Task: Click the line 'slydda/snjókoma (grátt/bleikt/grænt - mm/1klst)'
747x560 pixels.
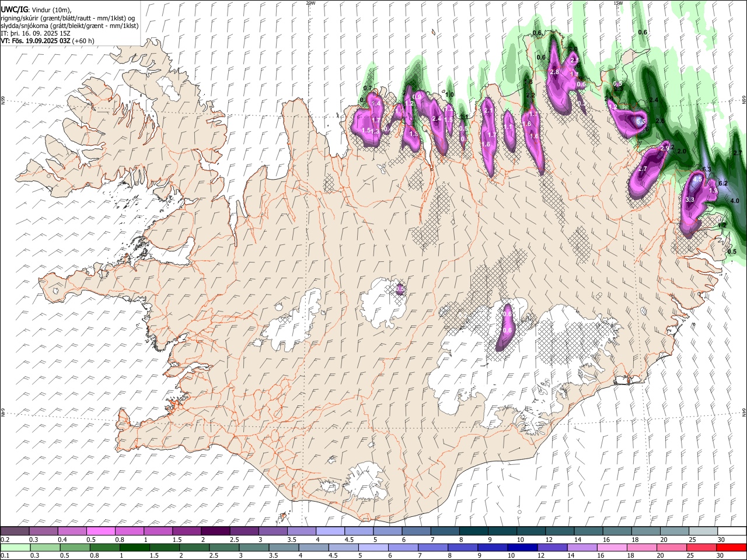Action: click(69, 26)
